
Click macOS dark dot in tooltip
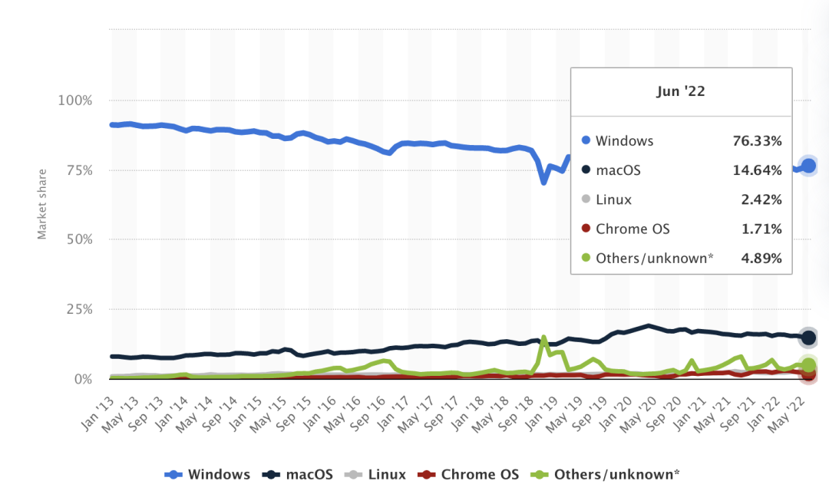pos(586,170)
